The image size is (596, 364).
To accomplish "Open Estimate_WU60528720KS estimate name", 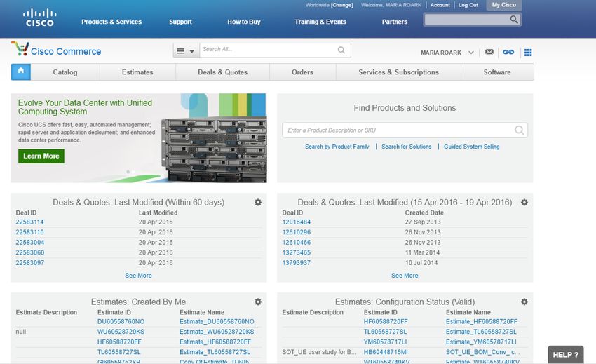I will coord(217,332).
